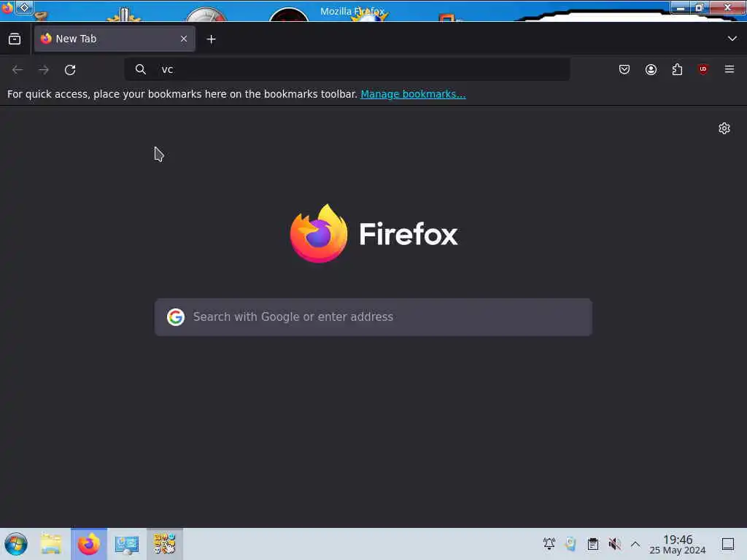Image resolution: width=747 pixels, height=560 pixels.
Task: Open new tab personalize gear
Action: pyautogui.click(x=724, y=128)
